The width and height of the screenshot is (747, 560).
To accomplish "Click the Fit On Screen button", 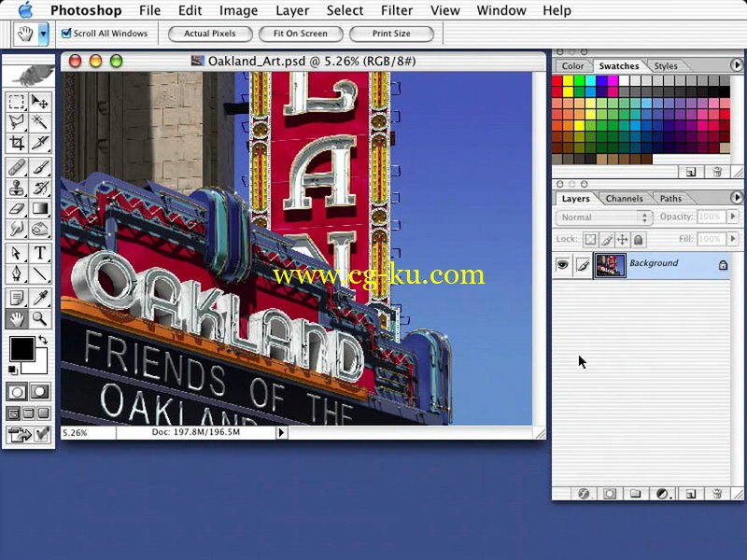I will point(301,34).
